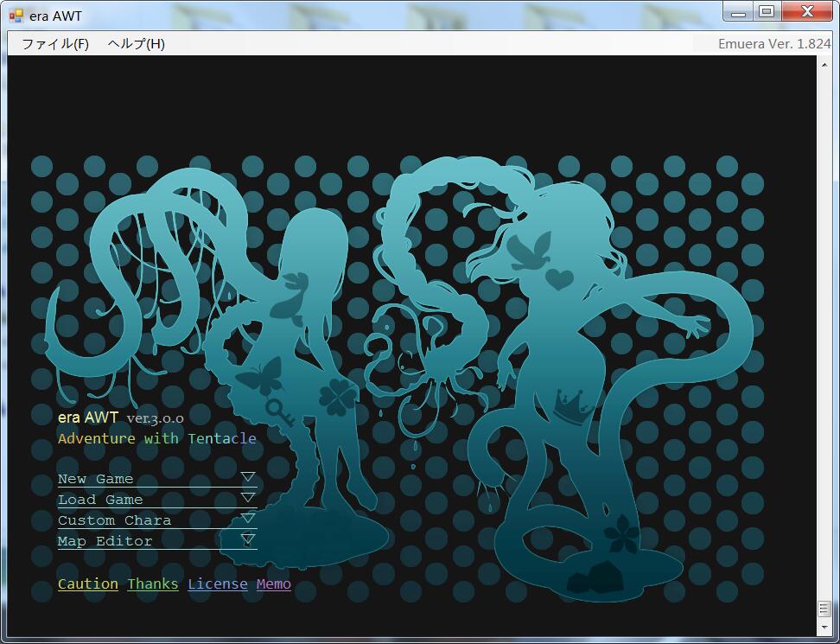Click the triangle arrow next to Custom Chara
The width and height of the screenshot is (840, 644).
[247, 518]
